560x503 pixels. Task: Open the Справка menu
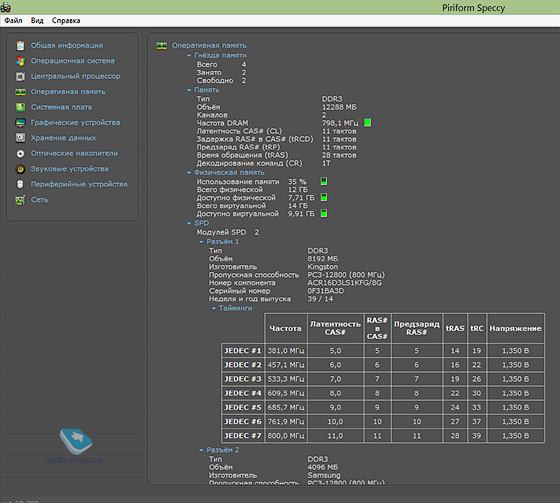pos(66,20)
